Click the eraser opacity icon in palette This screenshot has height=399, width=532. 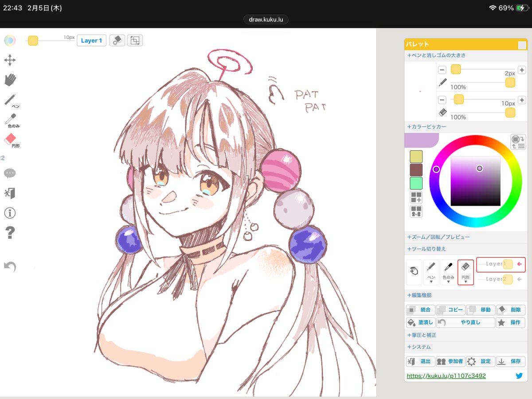pos(442,113)
